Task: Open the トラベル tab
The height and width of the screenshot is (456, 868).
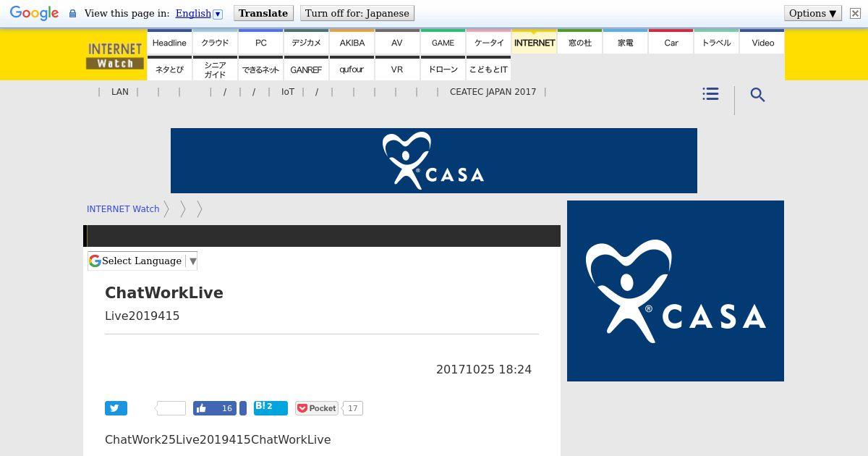Action: pyautogui.click(x=716, y=43)
